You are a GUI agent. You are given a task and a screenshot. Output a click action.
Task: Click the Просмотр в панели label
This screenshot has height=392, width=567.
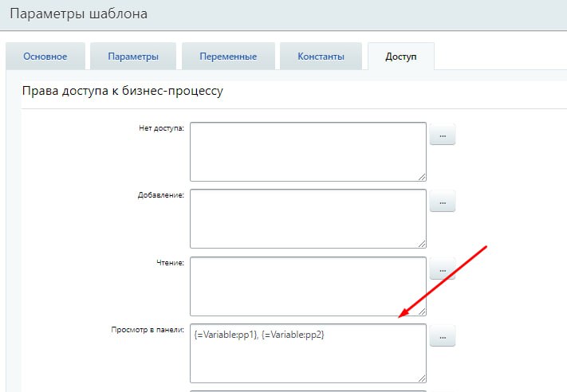148,330
